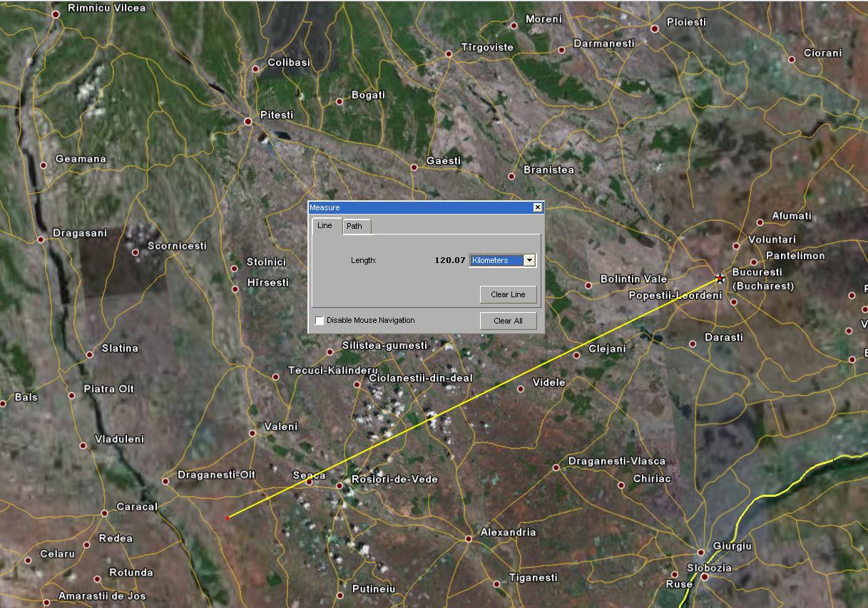Viewport: 868px width, 608px height.
Task: Close the Measure dialog
Action: (538, 207)
